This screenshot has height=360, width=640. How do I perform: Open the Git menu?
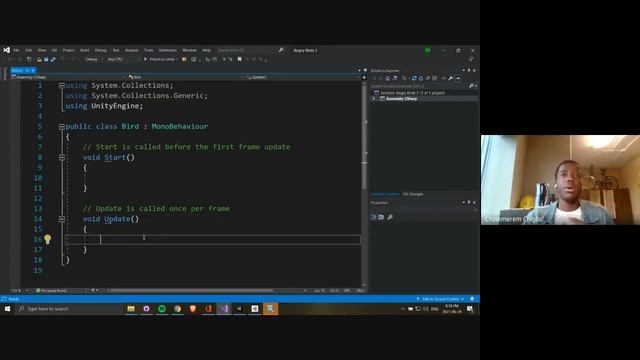54,50
